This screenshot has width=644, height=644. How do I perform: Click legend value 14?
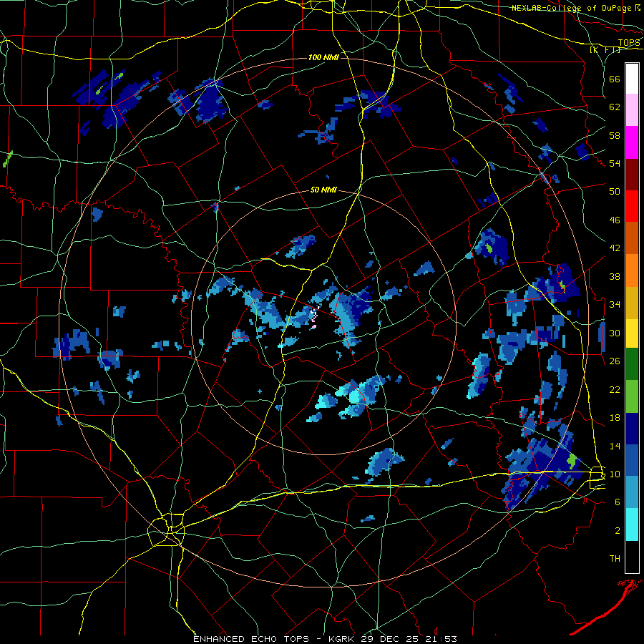point(615,446)
